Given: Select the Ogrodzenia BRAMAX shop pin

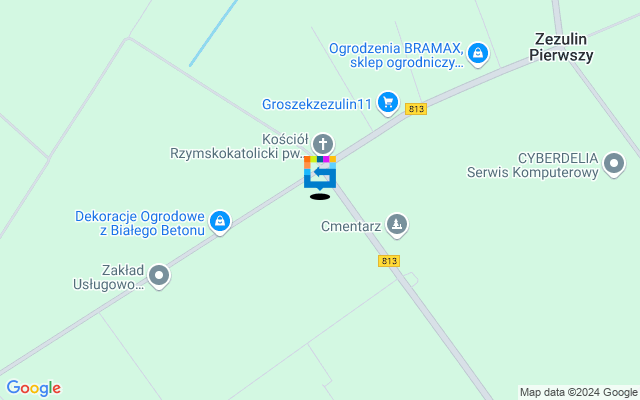Looking at the screenshot, I should click(x=478, y=54).
